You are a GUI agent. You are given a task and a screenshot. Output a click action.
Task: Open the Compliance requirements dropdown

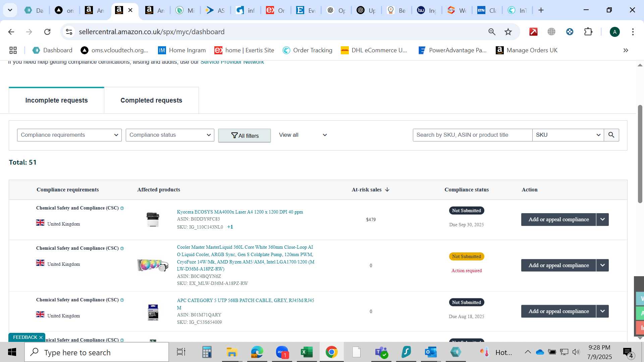69,135
